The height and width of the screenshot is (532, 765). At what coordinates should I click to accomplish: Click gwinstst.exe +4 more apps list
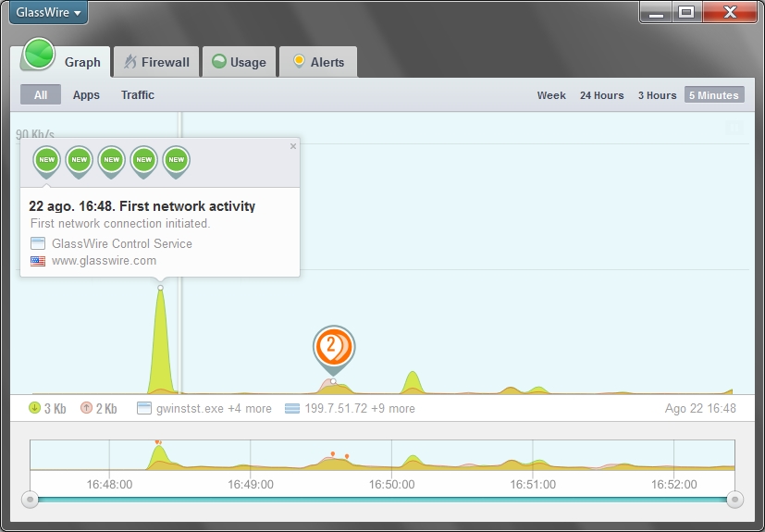(x=214, y=409)
